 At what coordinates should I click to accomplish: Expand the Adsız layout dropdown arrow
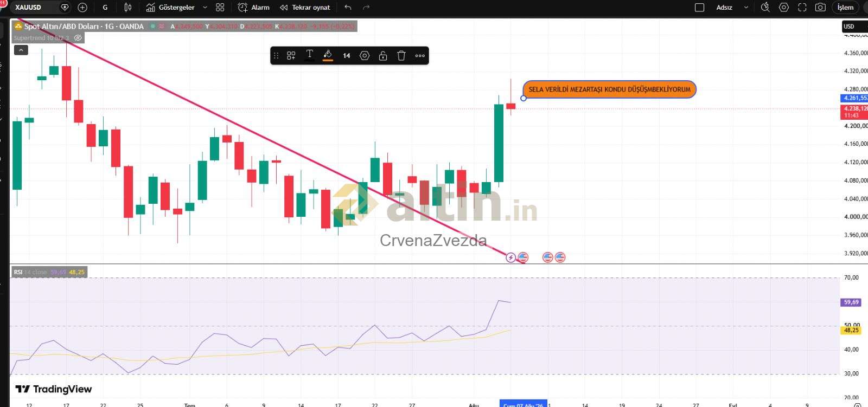[x=746, y=8]
